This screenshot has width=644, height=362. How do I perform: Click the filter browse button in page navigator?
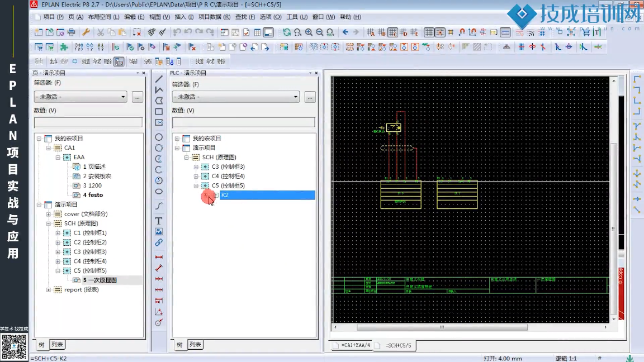pyautogui.click(x=137, y=97)
